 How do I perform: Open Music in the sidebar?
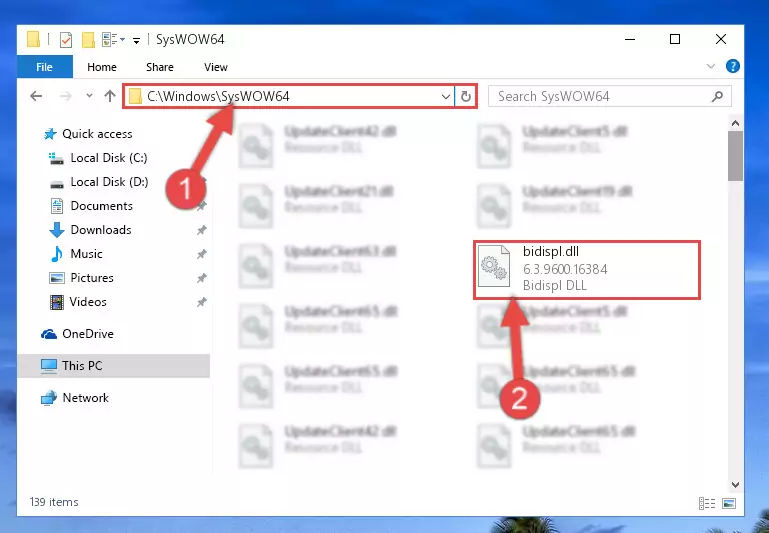(x=86, y=254)
